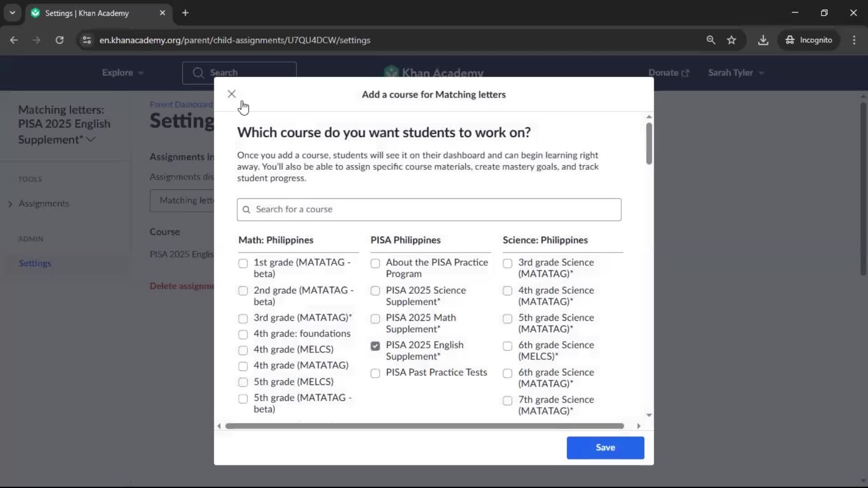
Task: Bookmark this page with the star icon
Action: point(731,40)
